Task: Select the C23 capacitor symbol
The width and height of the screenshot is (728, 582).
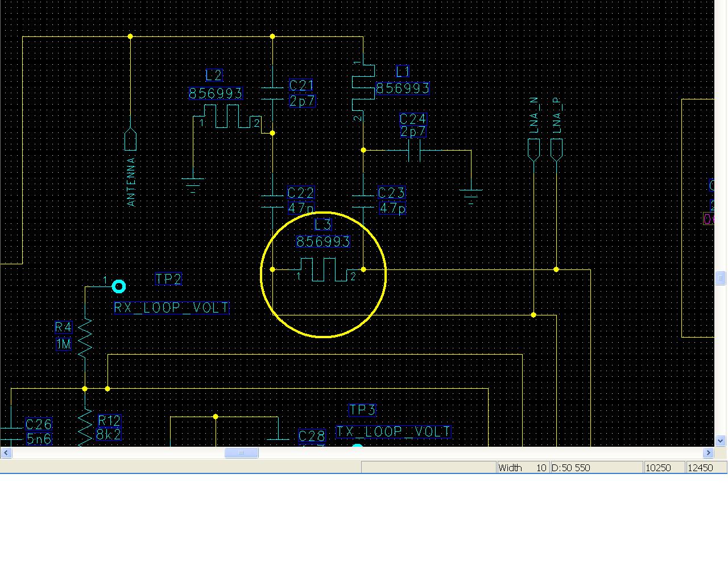Action: [363, 201]
